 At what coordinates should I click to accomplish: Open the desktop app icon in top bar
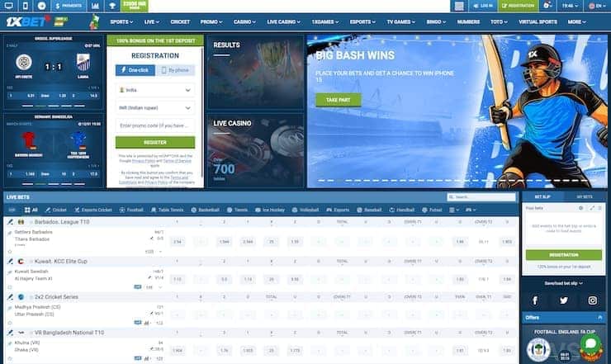tap(8, 6)
